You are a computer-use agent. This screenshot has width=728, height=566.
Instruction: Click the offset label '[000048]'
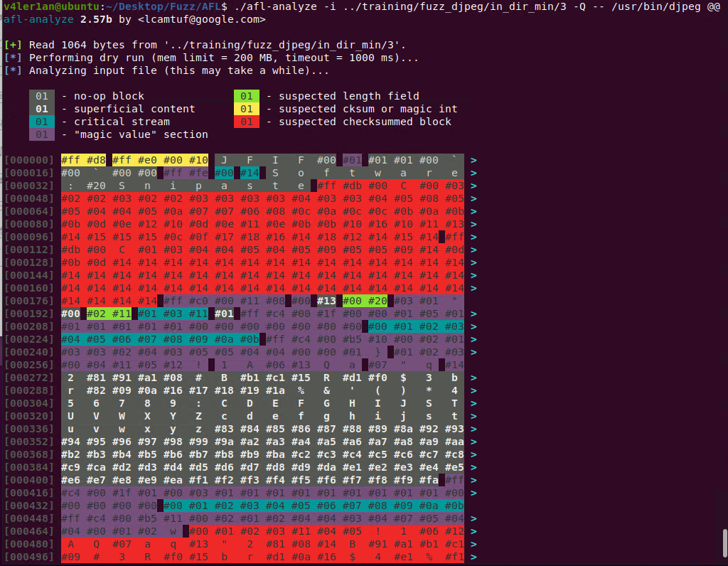click(x=28, y=198)
